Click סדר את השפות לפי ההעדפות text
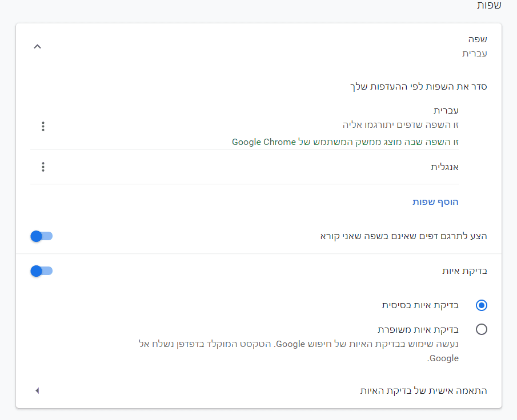The width and height of the screenshot is (517, 420). [x=418, y=87]
